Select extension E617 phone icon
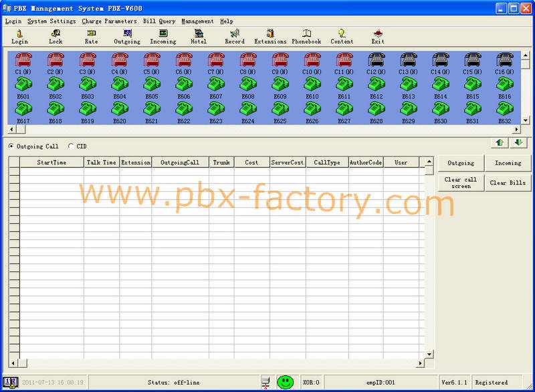Image resolution: width=535 pixels, height=392 pixels. coord(23,108)
